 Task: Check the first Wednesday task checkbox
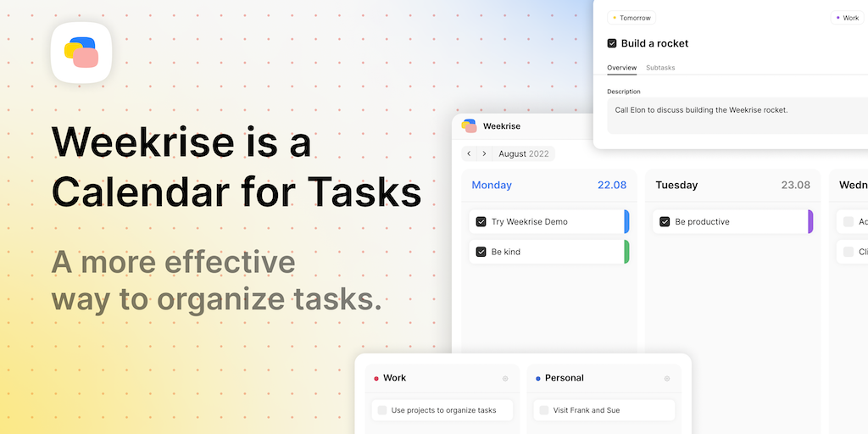(848, 221)
